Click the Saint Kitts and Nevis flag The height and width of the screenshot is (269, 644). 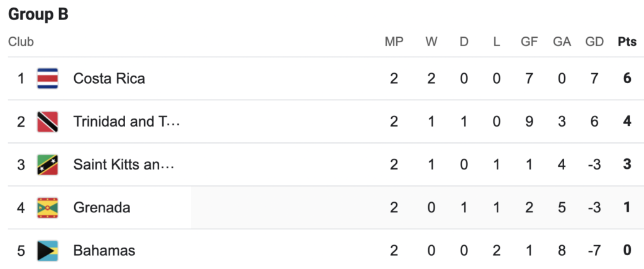(48, 165)
